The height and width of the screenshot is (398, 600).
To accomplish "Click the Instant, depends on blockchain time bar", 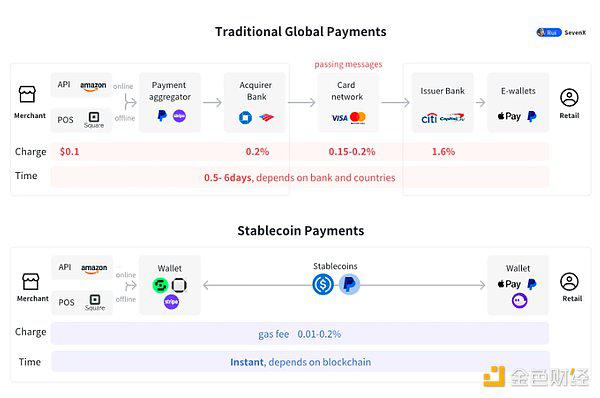I will pos(300,362).
